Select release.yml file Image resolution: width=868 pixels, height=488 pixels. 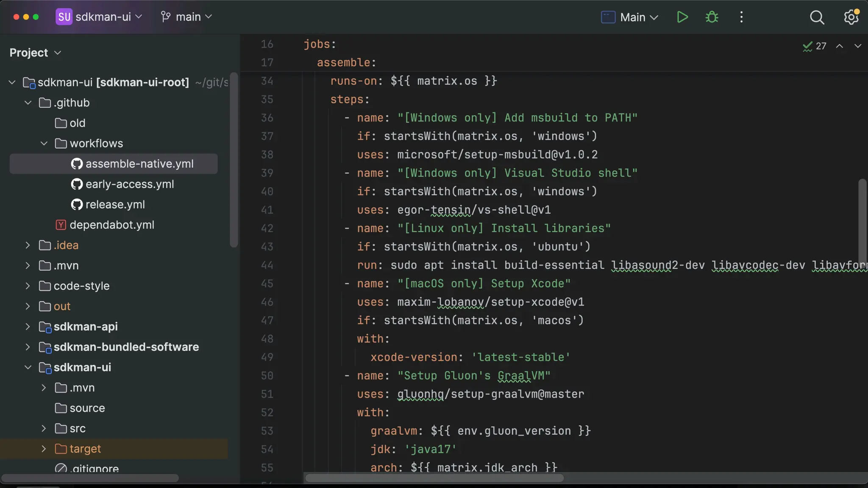pyautogui.click(x=115, y=205)
